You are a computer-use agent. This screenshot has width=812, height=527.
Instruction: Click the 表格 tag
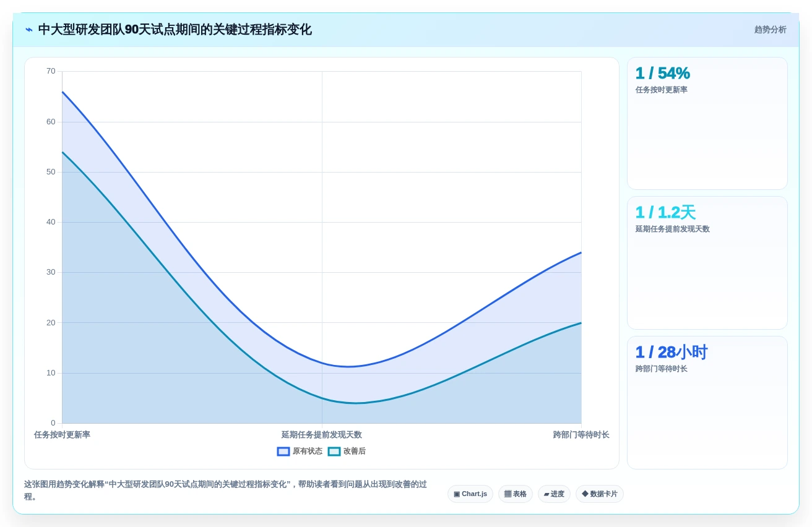[x=515, y=494]
